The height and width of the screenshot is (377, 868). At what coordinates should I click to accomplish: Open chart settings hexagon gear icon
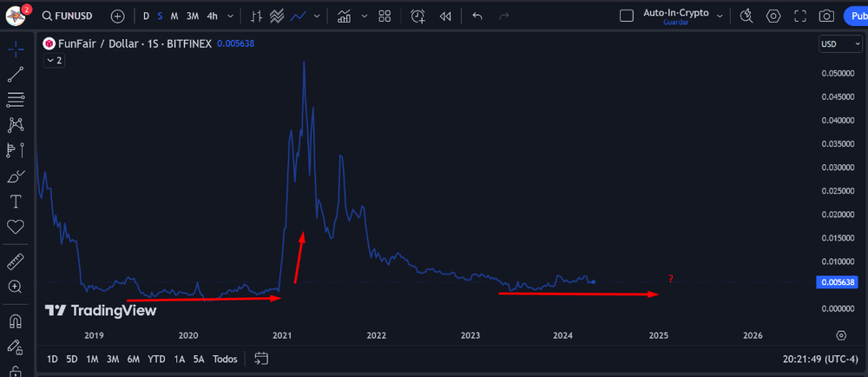[773, 16]
